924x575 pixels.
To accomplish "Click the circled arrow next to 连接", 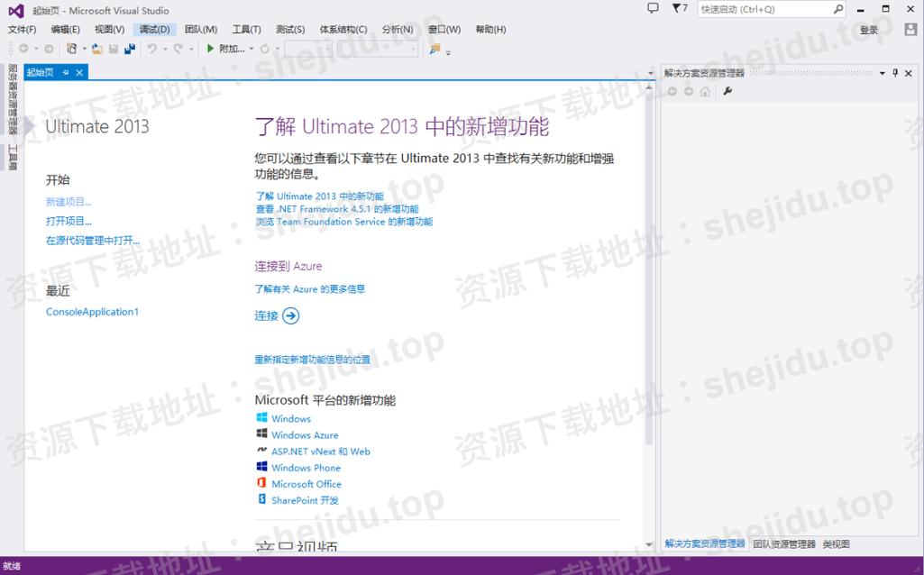I will [291, 315].
